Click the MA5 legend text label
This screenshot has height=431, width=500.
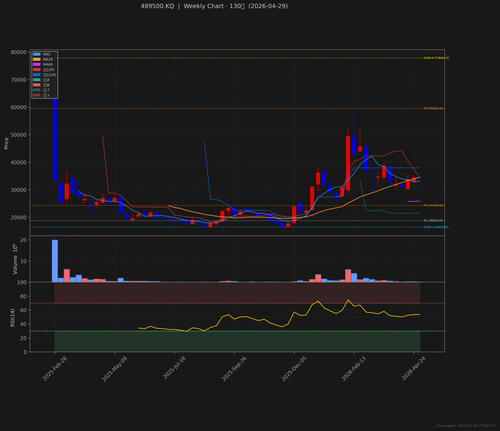pyautogui.click(x=47, y=54)
